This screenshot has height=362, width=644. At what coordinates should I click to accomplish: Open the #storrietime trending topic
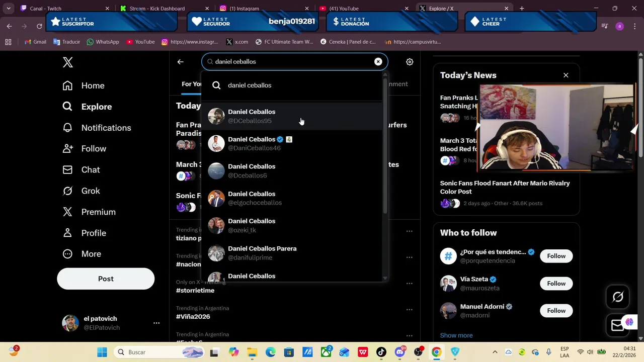[x=195, y=291]
